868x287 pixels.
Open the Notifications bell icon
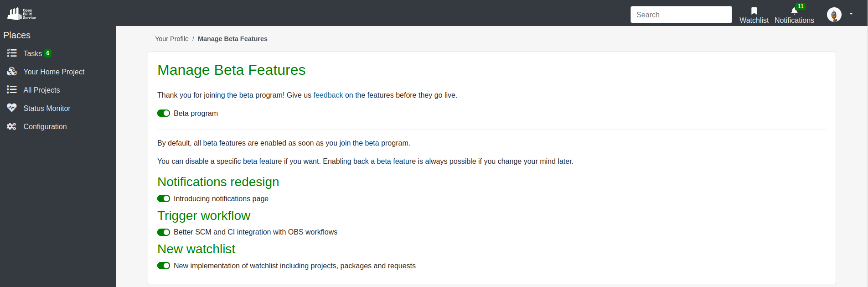tap(794, 11)
